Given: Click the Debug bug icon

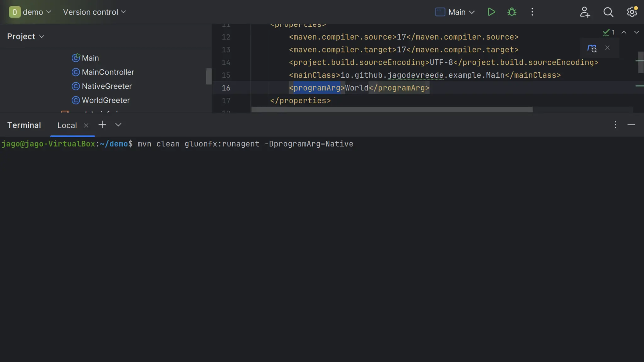Looking at the screenshot, I should 512,12.
